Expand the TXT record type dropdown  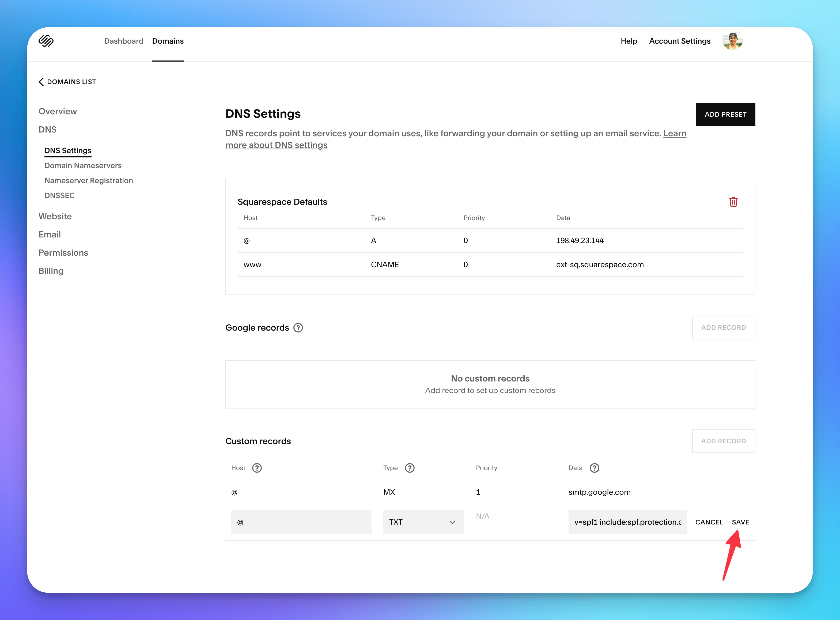[423, 522]
